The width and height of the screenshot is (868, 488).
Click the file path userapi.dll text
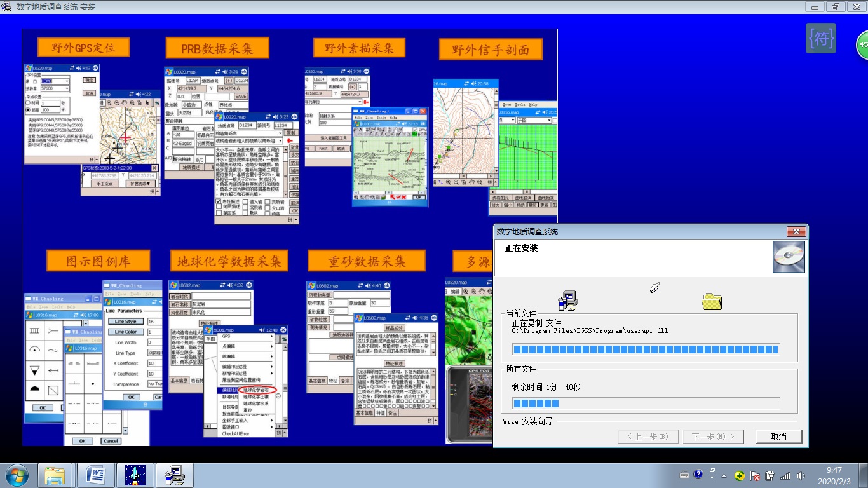point(590,330)
